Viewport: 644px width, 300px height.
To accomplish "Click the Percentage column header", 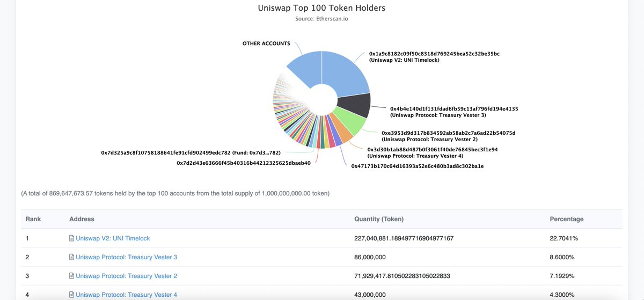I will (x=567, y=219).
